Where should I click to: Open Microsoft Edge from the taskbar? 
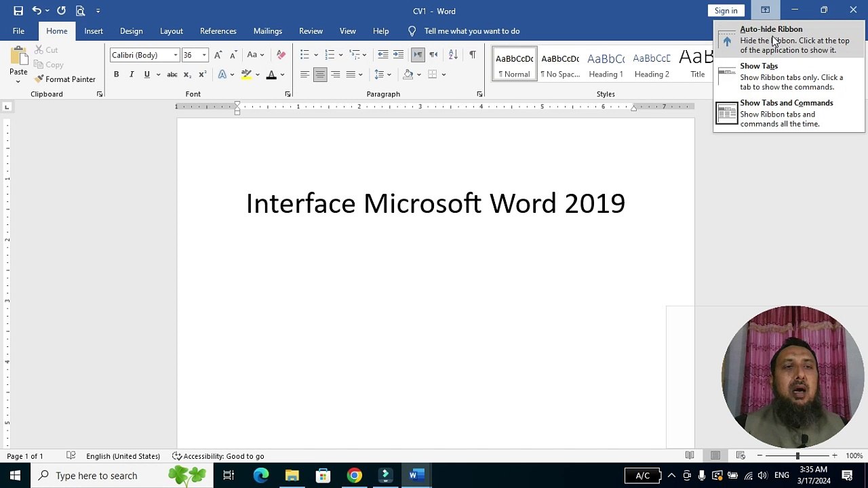pos(261,476)
